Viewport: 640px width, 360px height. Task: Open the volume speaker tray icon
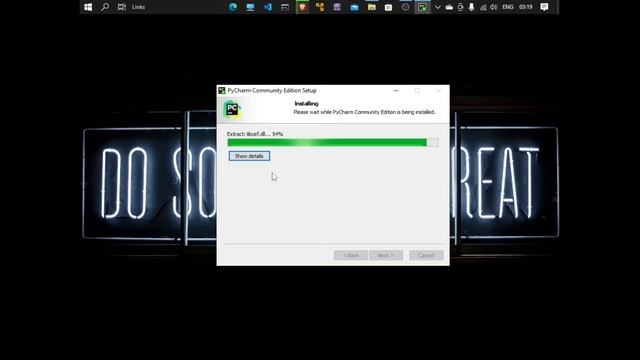pyautogui.click(x=493, y=7)
